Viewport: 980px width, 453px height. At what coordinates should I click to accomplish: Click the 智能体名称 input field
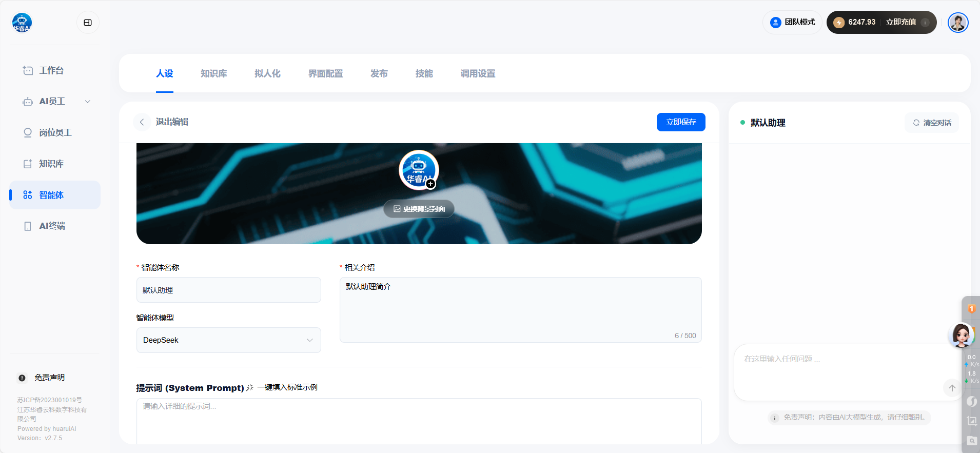228,290
